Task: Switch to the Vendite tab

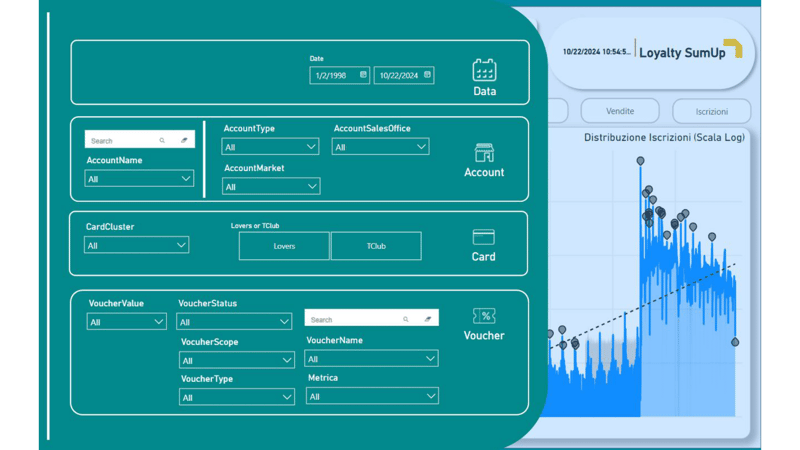Action: click(620, 111)
